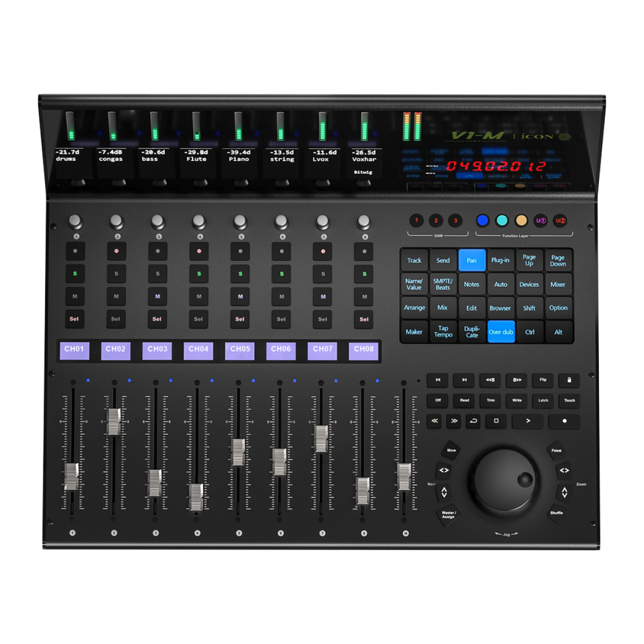Click the Page Down button
The image size is (644, 644).
point(558,260)
